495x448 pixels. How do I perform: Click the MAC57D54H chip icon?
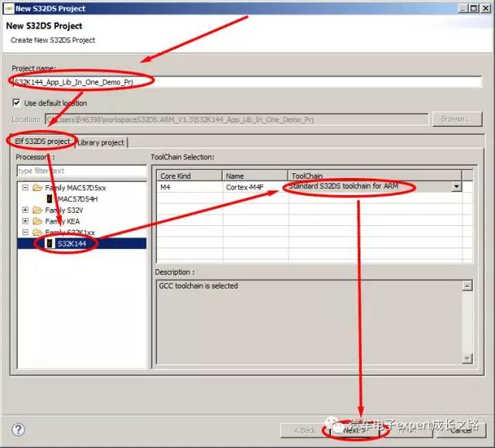[49, 199]
